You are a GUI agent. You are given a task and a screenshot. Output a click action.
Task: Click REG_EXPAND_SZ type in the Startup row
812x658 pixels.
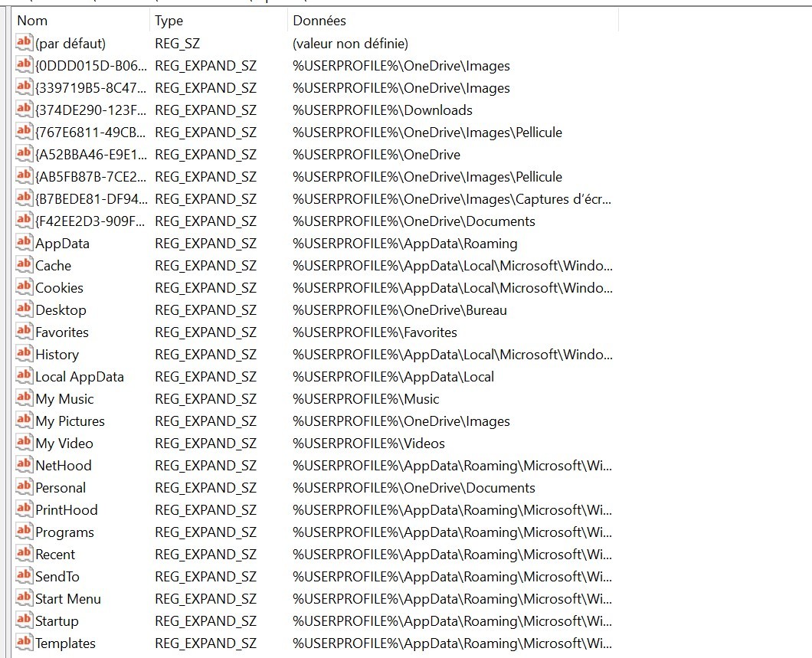(205, 621)
